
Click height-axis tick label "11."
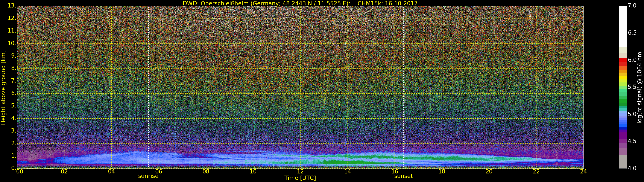coord(12,30)
